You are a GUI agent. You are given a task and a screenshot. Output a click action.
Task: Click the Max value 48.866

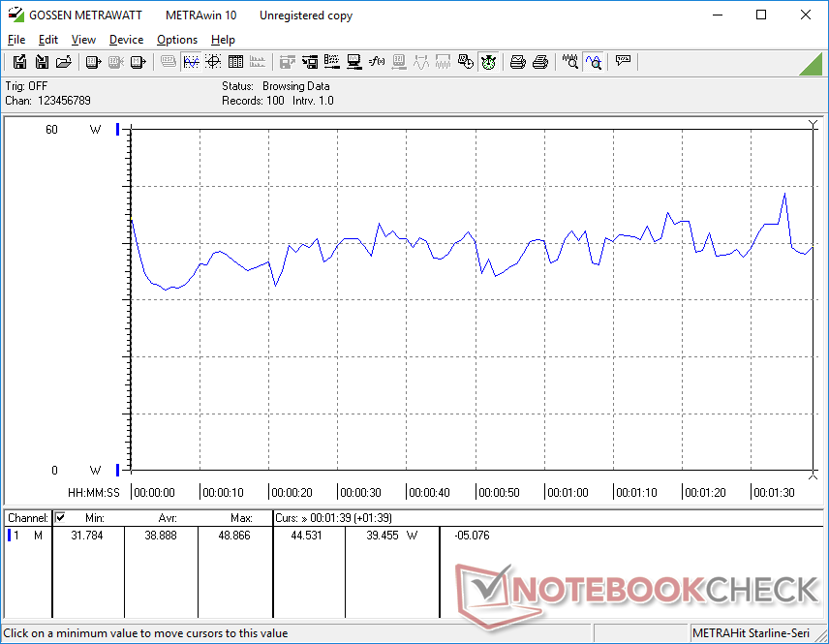[234, 536]
